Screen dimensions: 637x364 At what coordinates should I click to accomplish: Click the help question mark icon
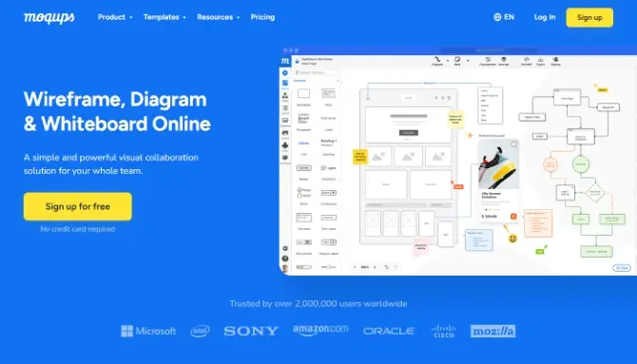pyautogui.click(x=285, y=259)
